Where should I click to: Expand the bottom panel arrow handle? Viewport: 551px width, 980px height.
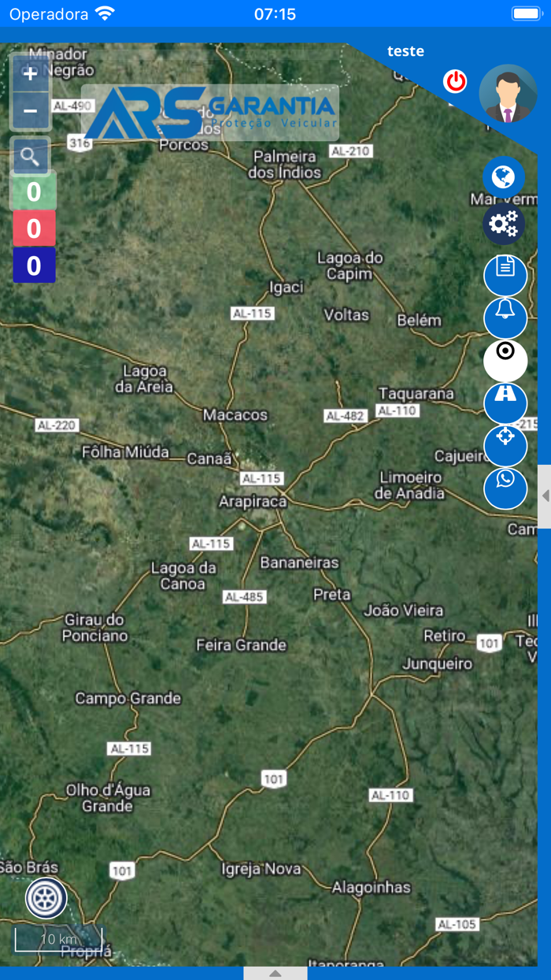(x=275, y=974)
